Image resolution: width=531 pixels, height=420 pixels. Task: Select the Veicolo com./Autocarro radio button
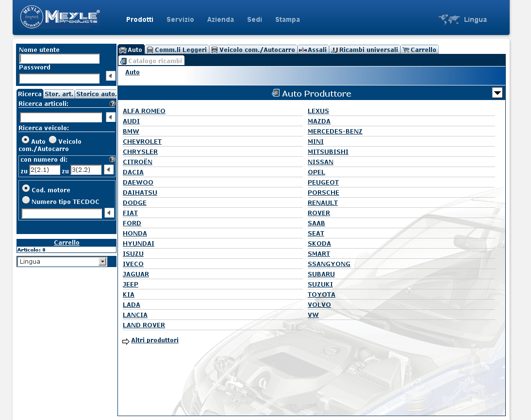[x=52, y=139]
